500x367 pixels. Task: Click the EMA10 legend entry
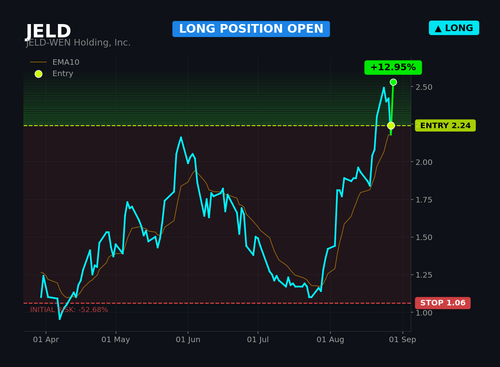coord(55,62)
